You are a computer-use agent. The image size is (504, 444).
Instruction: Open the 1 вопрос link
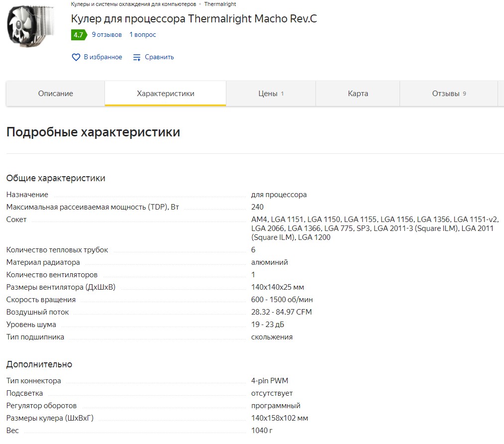tap(142, 35)
